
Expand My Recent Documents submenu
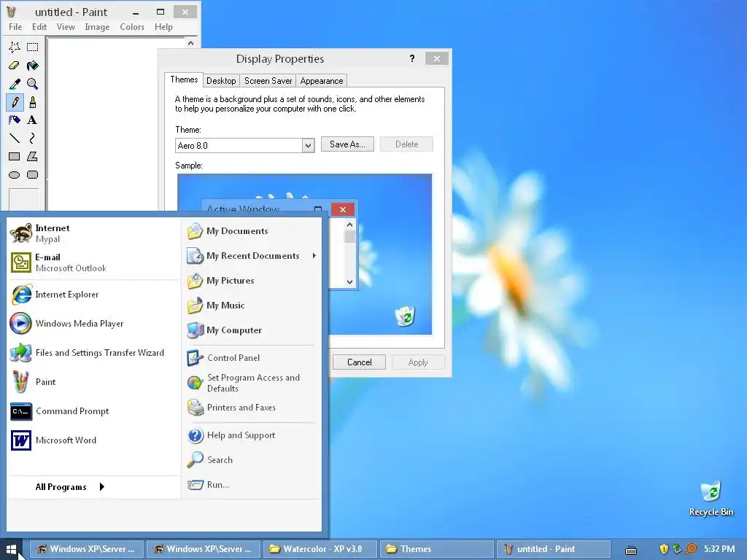point(252,256)
